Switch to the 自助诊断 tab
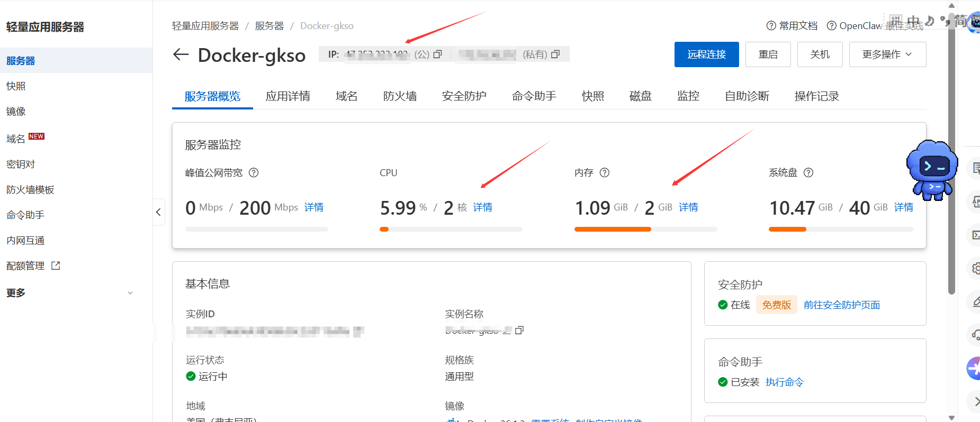 [x=747, y=96]
